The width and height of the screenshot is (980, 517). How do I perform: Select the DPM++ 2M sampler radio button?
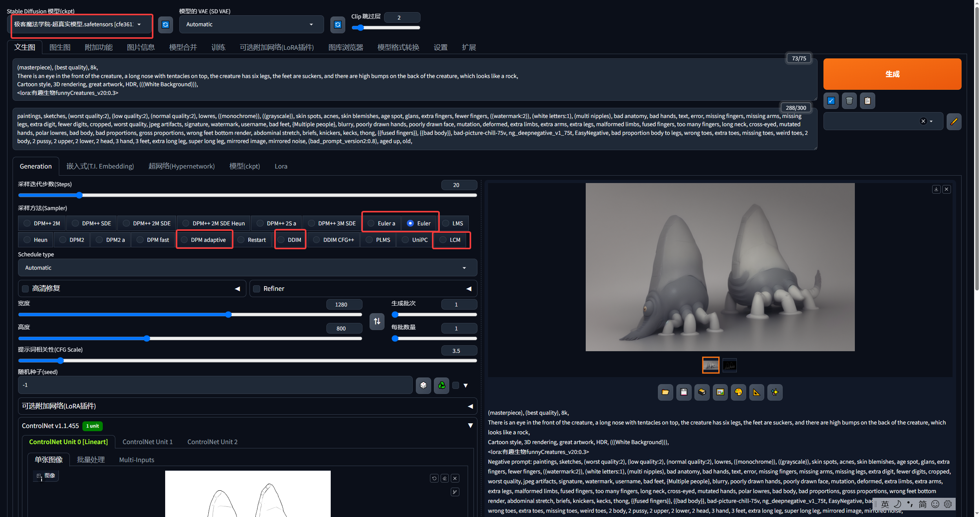click(x=27, y=223)
